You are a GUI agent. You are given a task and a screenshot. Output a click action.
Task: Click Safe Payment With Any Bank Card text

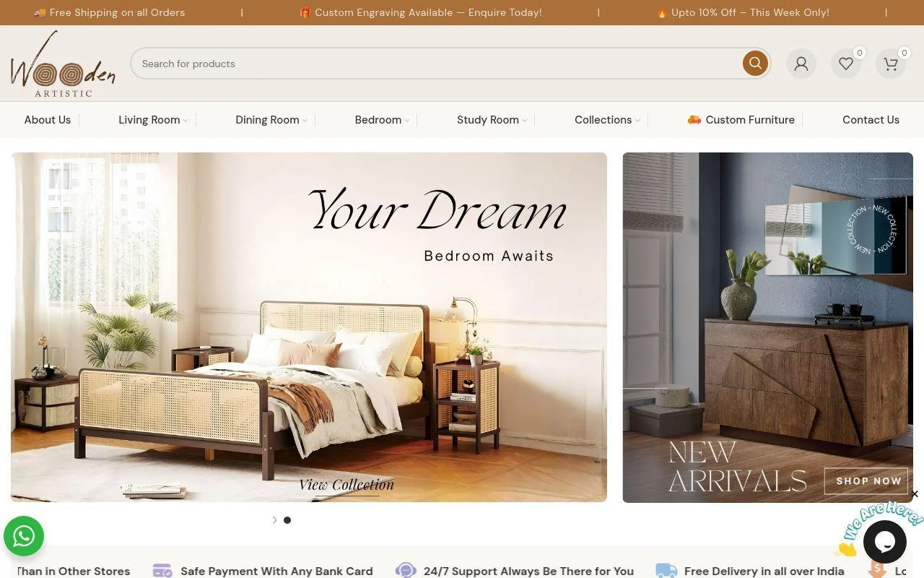[x=276, y=571]
